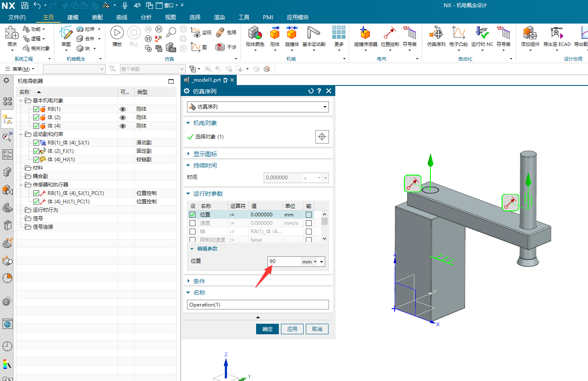
Task: Open the 菜单(M) button
Action: (20, 69)
